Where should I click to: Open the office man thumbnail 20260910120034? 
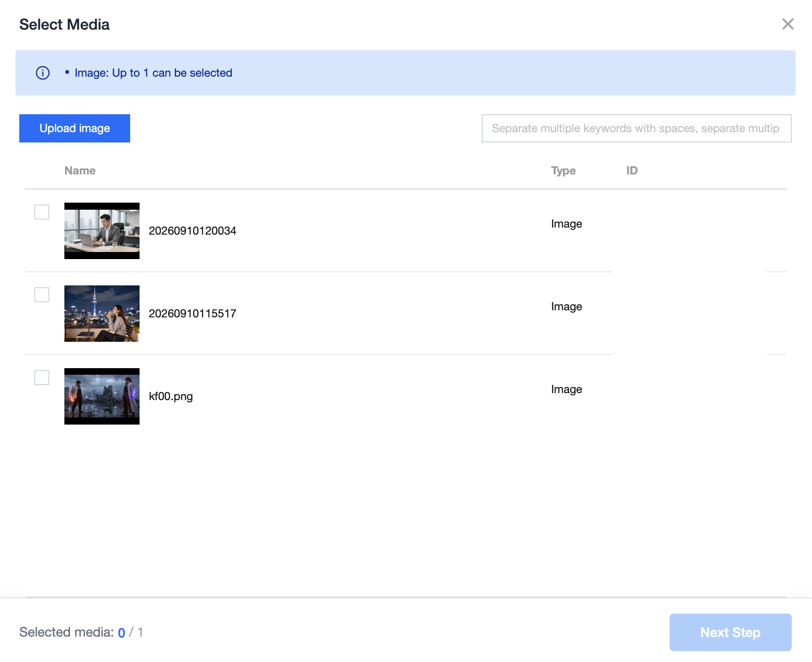(102, 231)
